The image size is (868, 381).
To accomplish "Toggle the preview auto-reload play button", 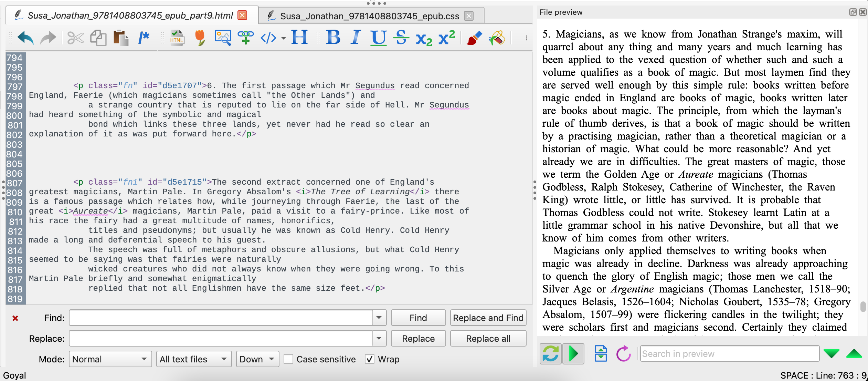I will point(573,354).
